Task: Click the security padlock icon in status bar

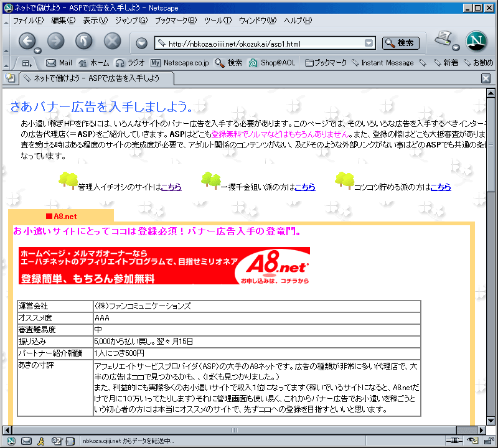Action: (488, 441)
